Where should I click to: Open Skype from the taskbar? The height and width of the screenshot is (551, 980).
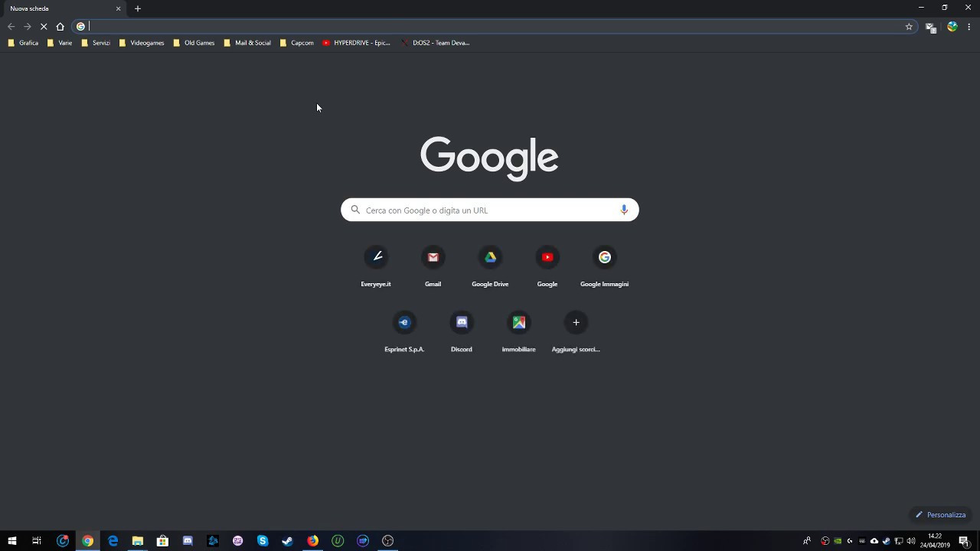(263, 541)
